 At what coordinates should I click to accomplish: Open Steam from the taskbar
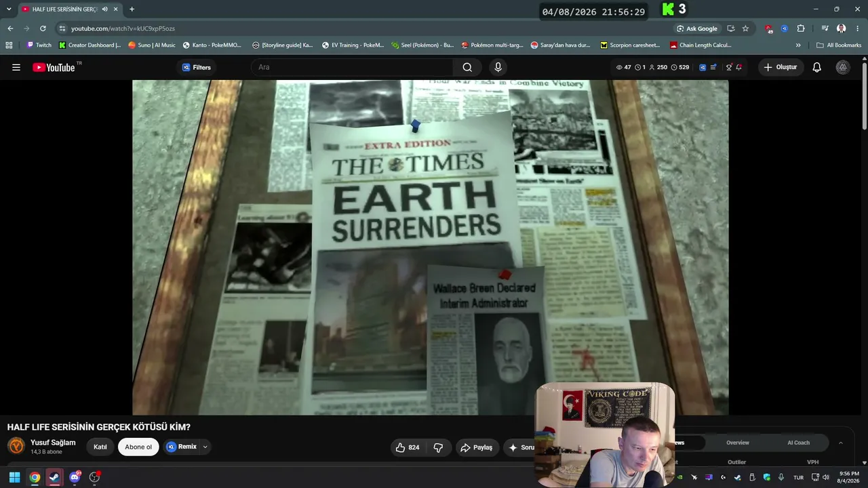tap(54, 477)
